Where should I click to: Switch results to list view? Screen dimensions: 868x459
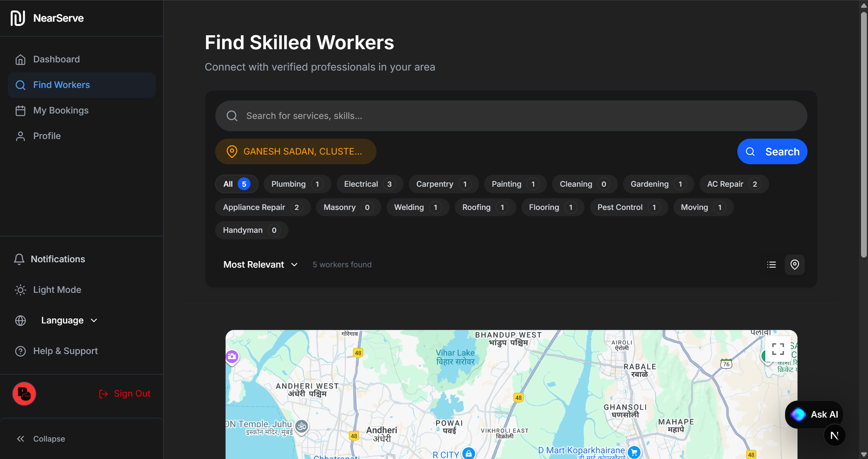[771, 265]
